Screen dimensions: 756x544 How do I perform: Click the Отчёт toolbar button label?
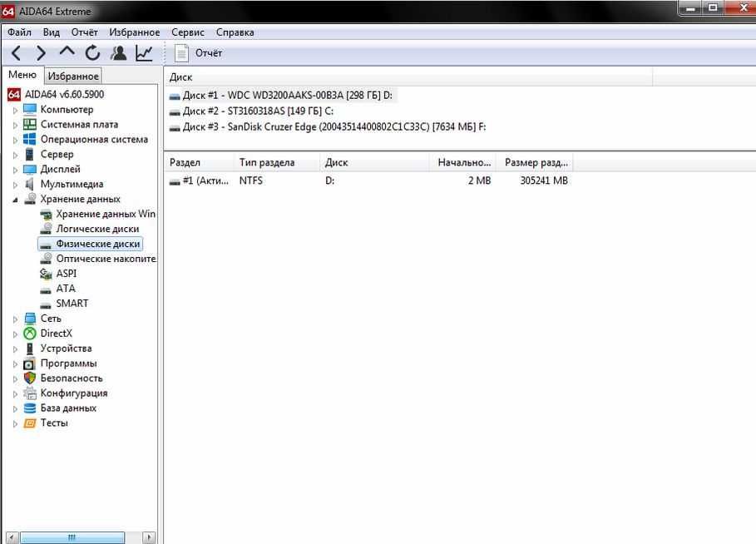[208, 53]
